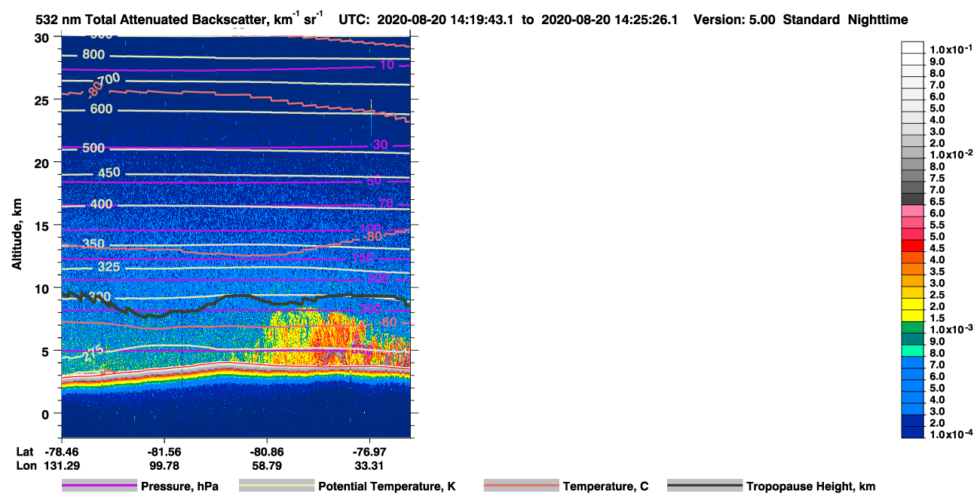Click the 'Pressure, hPa' legend label
Image resolution: width=980 pixels, height=503 pixels.
pyautogui.click(x=179, y=486)
